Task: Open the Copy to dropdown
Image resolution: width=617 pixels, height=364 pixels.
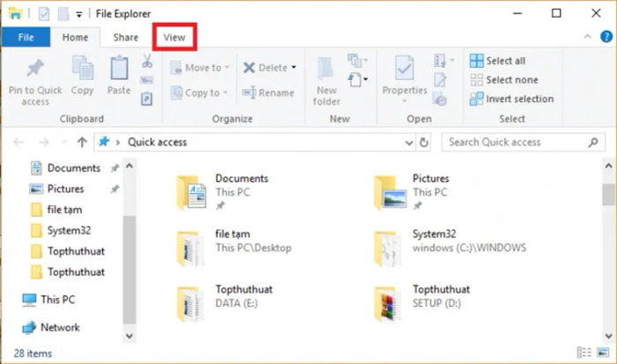Action: (x=199, y=93)
